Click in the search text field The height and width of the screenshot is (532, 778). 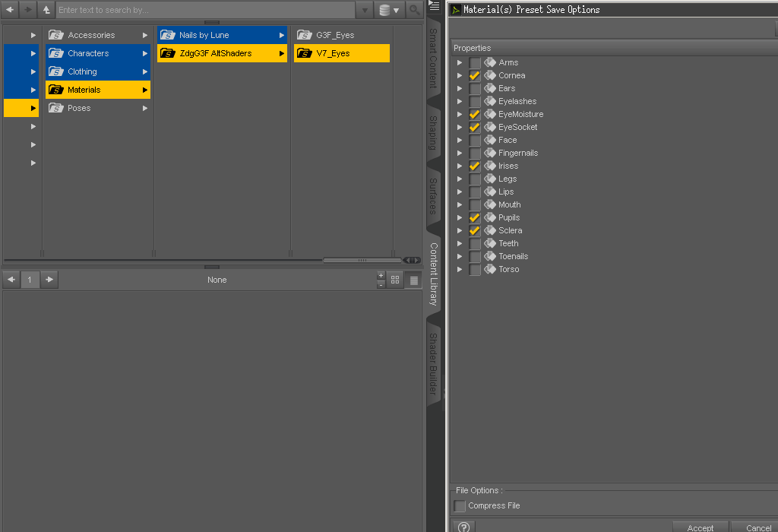pos(205,10)
